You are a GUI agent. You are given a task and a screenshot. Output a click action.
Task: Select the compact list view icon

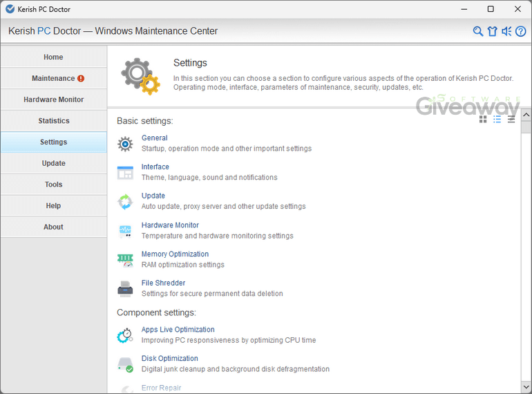click(x=511, y=119)
